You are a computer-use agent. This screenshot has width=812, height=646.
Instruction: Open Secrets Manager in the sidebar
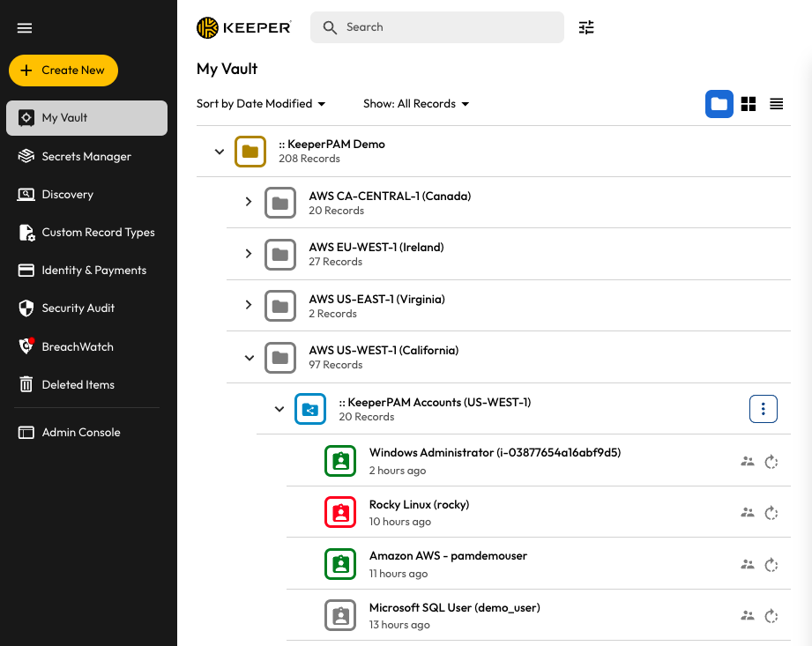tap(86, 156)
